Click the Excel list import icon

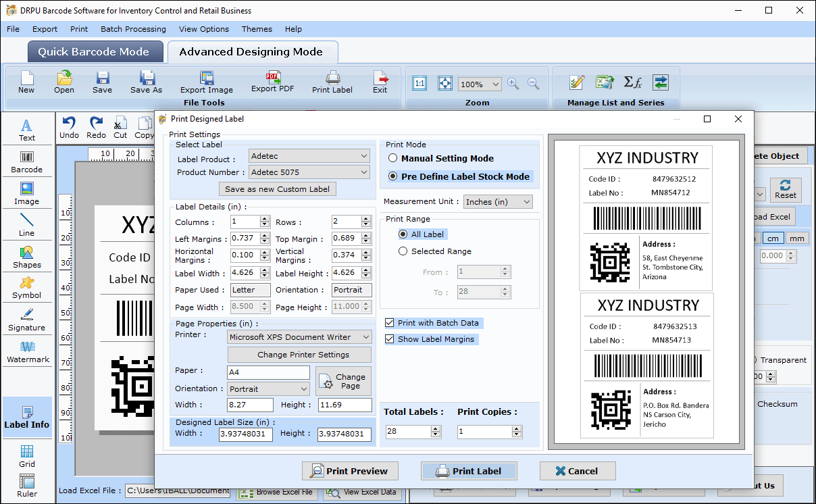pos(605,82)
